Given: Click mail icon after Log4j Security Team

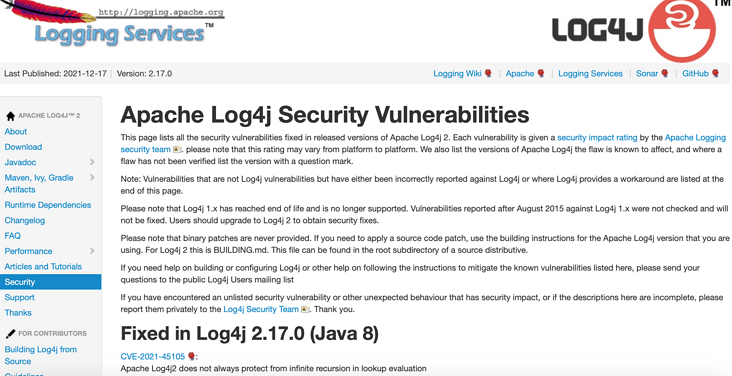Looking at the screenshot, I should point(305,309).
